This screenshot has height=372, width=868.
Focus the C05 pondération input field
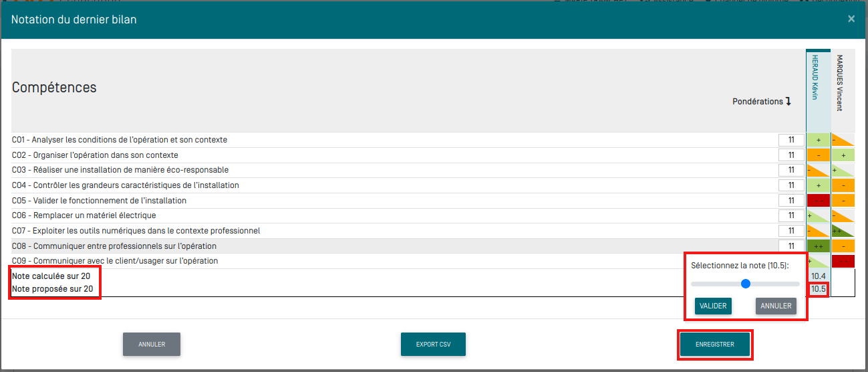[791, 201]
